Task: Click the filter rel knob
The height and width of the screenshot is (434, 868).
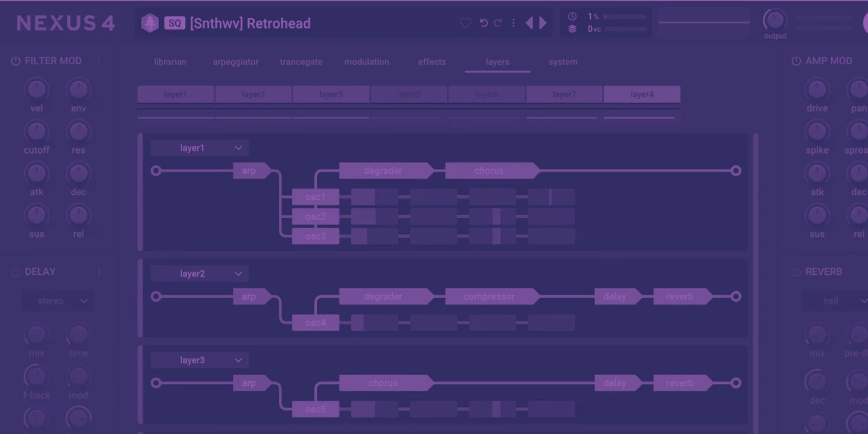Action: pyautogui.click(x=79, y=215)
